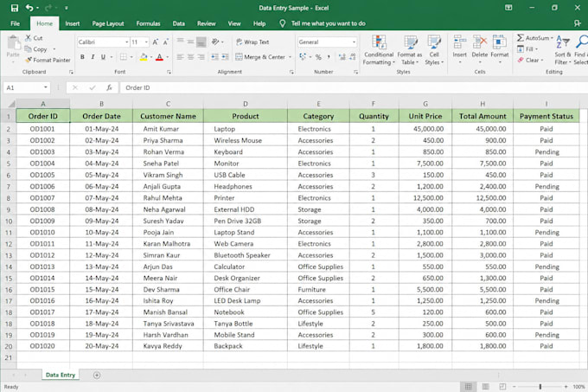This screenshot has height=392, width=588.
Task: Click the Orientation text angle icon
Action: [x=215, y=42]
